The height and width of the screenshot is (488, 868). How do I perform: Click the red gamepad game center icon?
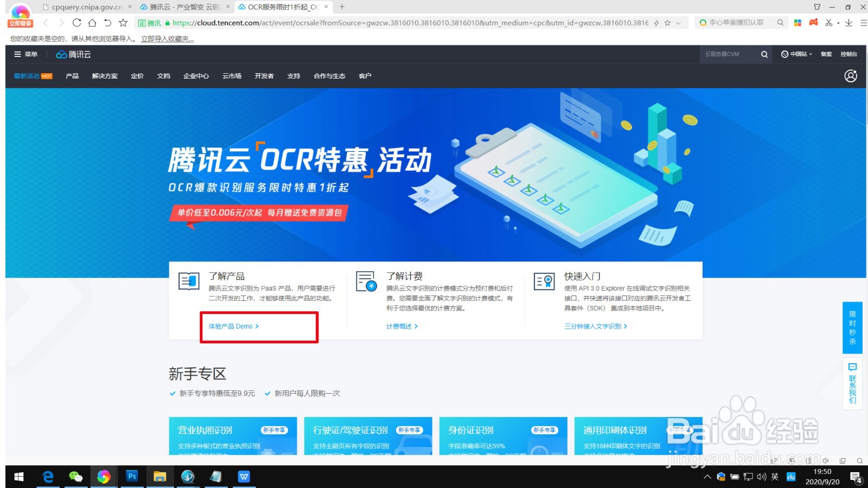814,23
